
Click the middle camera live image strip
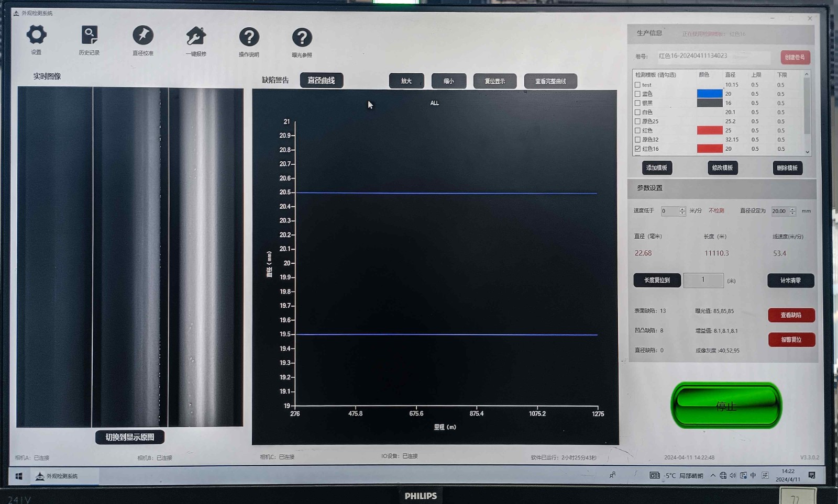tap(130, 257)
